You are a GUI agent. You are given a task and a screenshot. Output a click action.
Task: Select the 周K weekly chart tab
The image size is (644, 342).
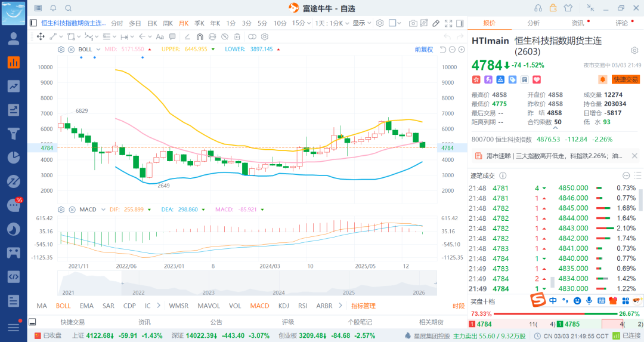coord(168,23)
